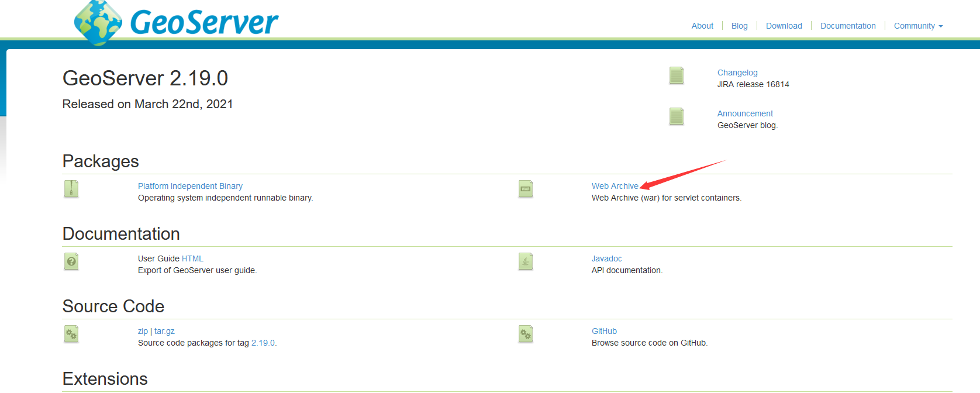This screenshot has height=393, width=980.
Task: Click the Extensions section heading
Action: 105,379
